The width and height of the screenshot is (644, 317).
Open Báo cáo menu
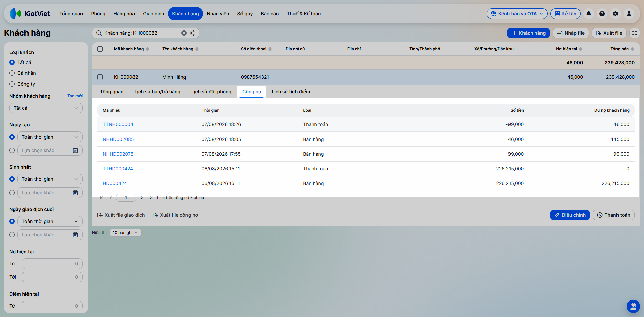(x=270, y=14)
